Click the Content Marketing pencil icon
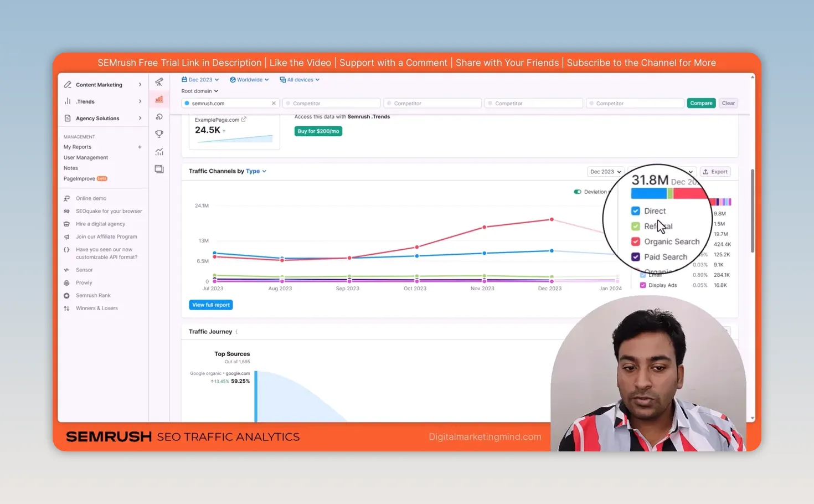This screenshot has height=504, width=814. (x=68, y=85)
